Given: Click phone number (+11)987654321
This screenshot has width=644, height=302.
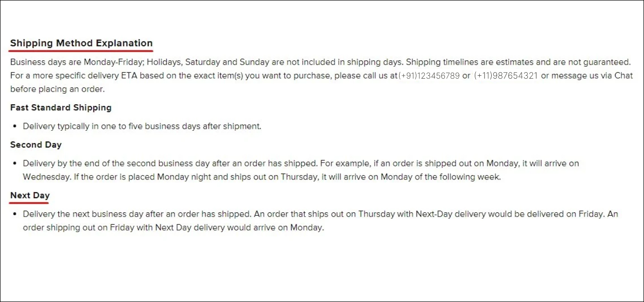Looking at the screenshot, I should (506, 76).
